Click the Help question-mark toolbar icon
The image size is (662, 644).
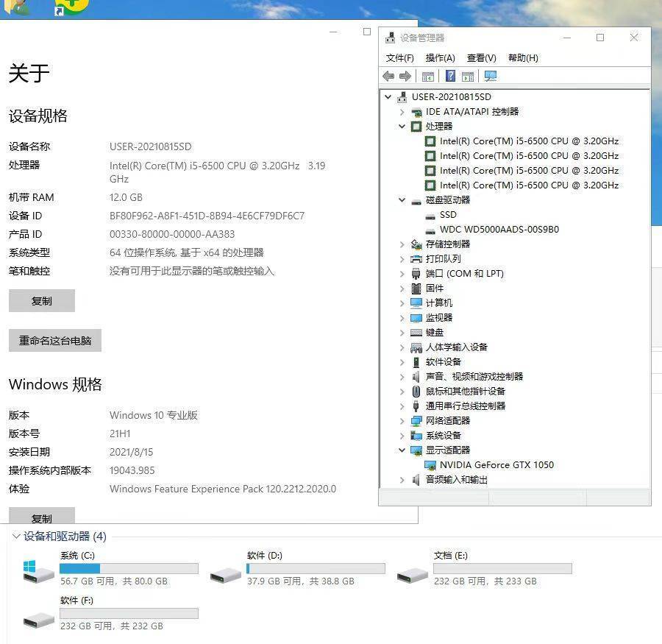tap(450, 76)
